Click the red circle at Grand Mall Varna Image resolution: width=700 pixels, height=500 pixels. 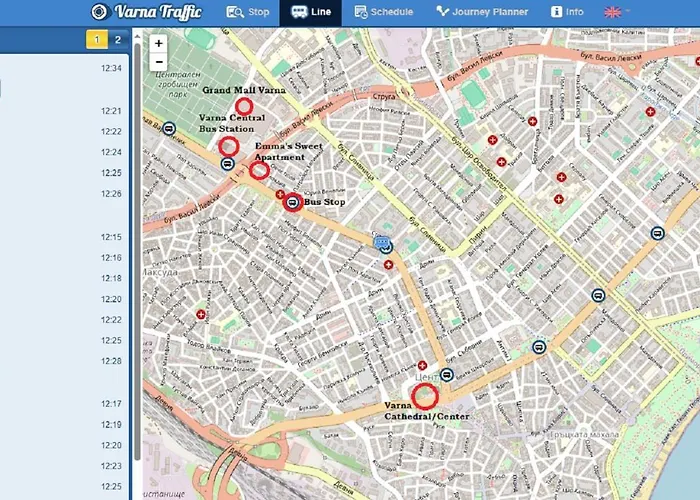click(x=243, y=106)
